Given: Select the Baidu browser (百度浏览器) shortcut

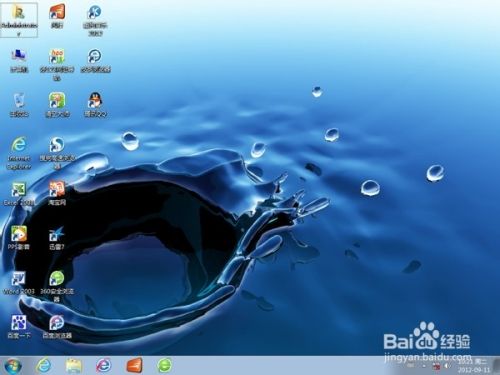Looking at the screenshot, I should [x=57, y=327].
